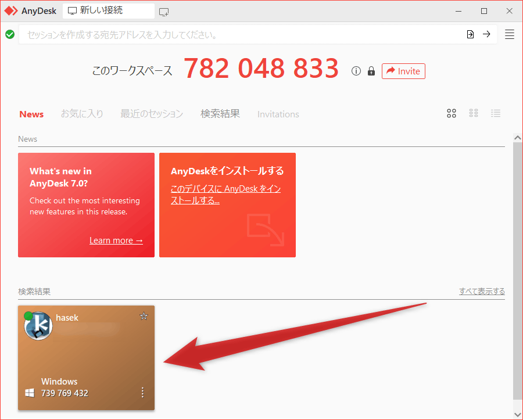Image resolution: width=523 pixels, height=420 pixels.
Task: Open a new session tab with plus-monitor icon
Action: tap(164, 12)
